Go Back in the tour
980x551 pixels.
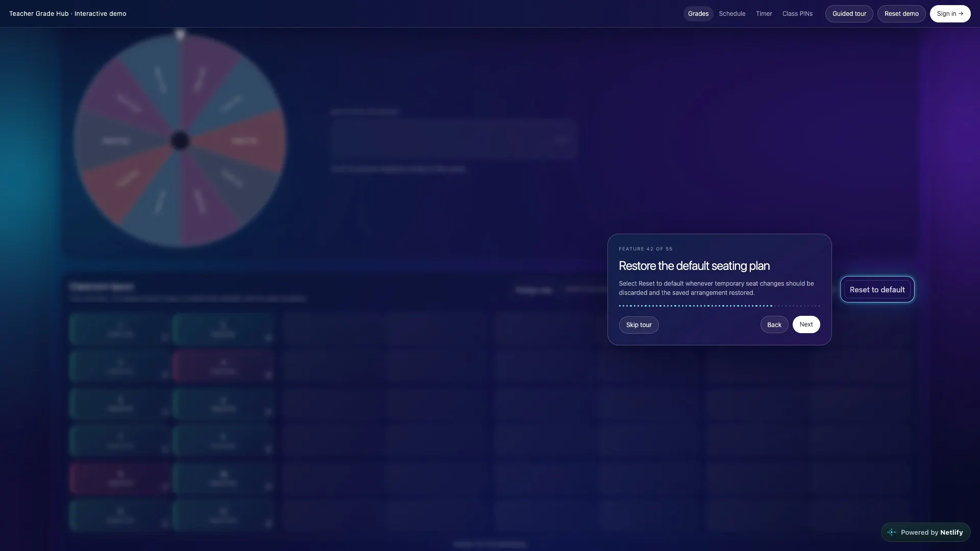click(774, 325)
